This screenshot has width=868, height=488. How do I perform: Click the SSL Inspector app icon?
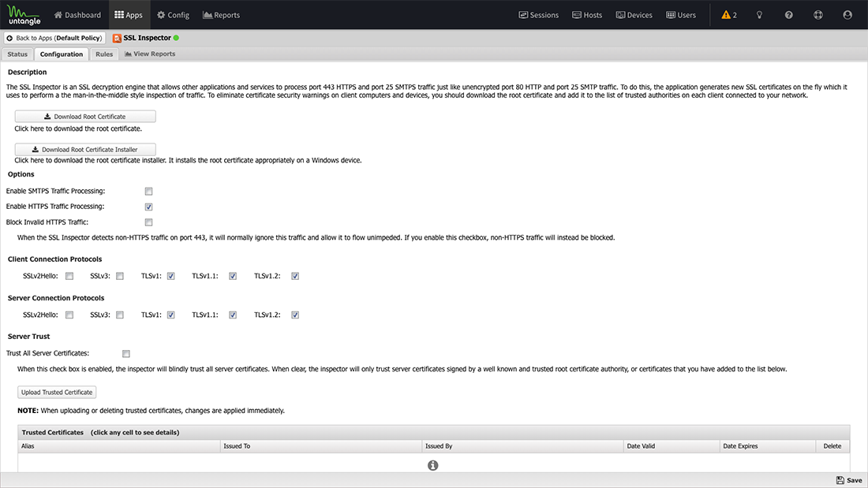click(x=117, y=38)
